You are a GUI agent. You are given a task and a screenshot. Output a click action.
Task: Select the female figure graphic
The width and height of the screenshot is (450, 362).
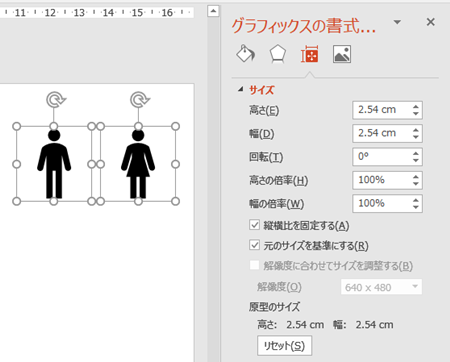[x=138, y=164]
